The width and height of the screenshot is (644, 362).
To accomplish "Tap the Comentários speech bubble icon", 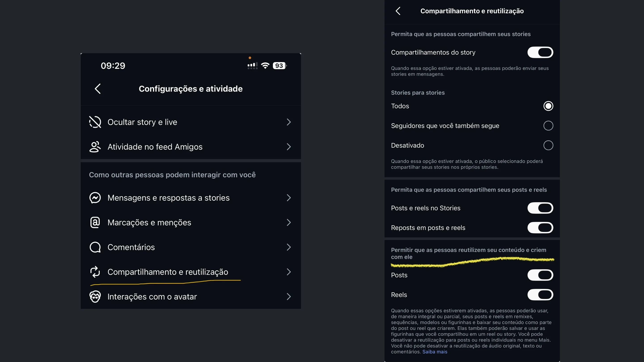I will (95, 247).
